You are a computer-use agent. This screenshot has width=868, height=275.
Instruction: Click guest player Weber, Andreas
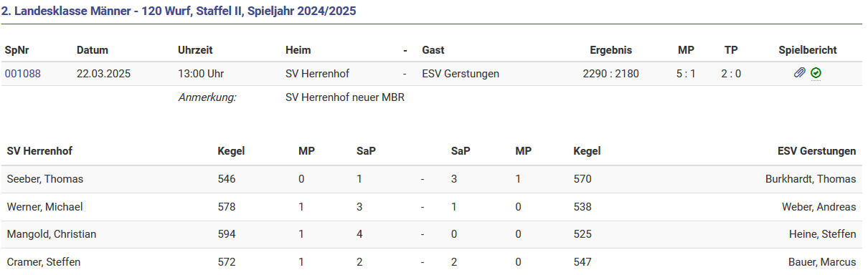819,207
